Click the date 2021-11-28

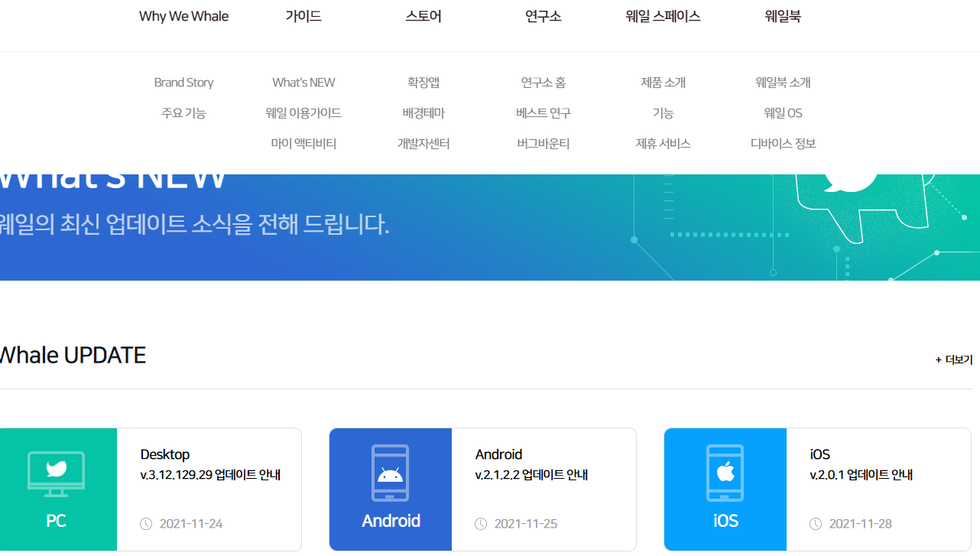click(861, 524)
